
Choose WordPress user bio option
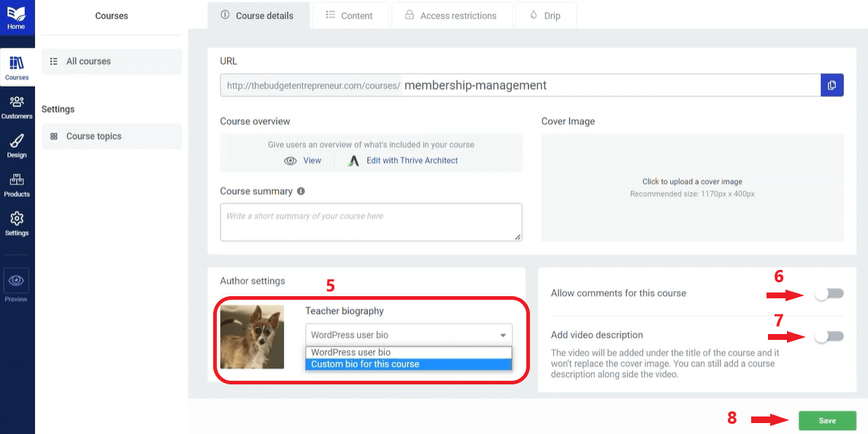[409, 352]
